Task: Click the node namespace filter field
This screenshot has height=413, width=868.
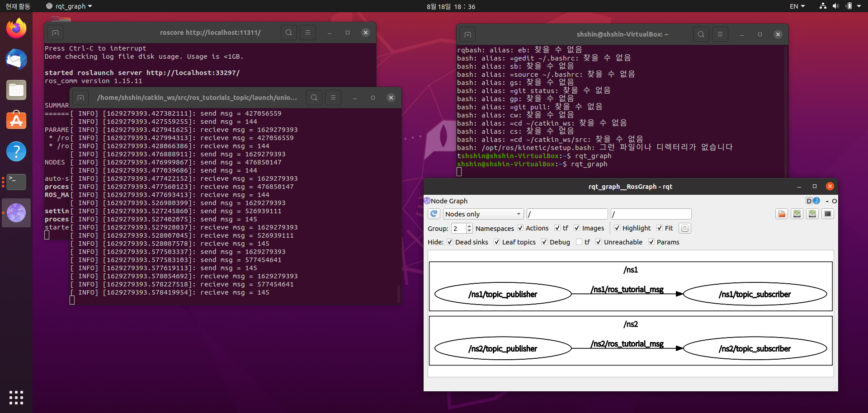Action: (567, 214)
